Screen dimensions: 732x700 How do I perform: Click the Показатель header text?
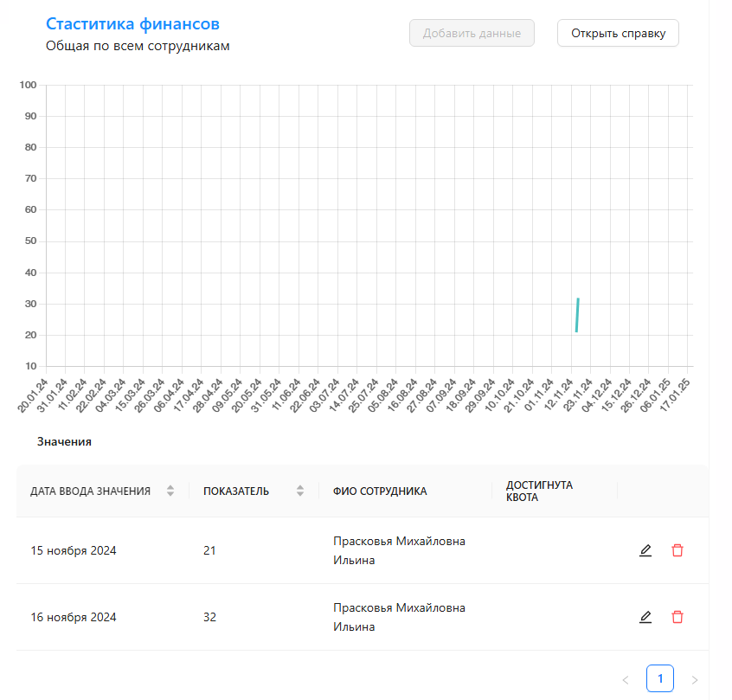point(236,491)
